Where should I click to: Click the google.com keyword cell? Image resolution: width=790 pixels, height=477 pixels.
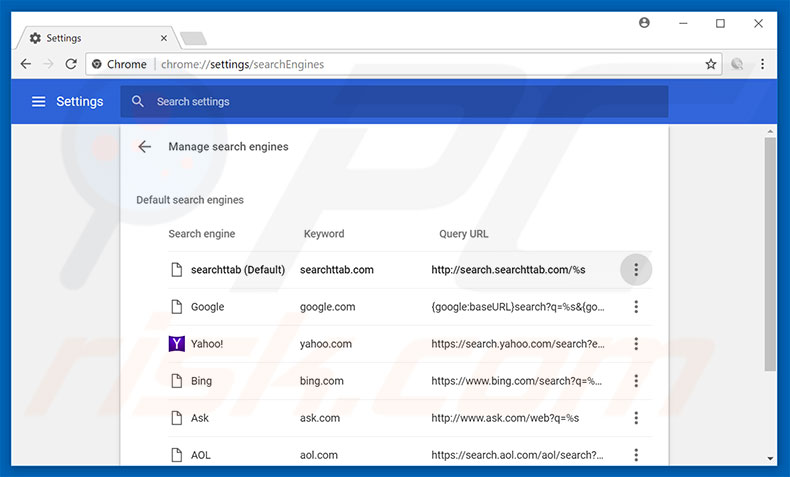pyautogui.click(x=327, y=306)
